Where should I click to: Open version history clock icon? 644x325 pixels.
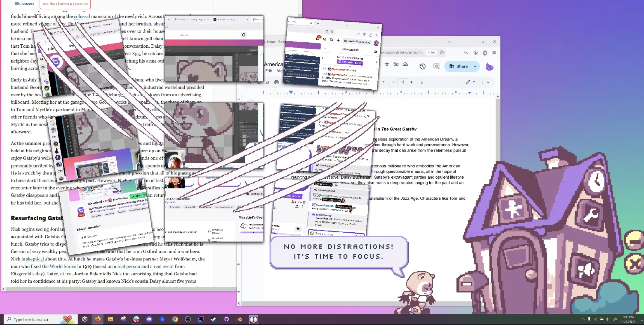pos(422,66)
